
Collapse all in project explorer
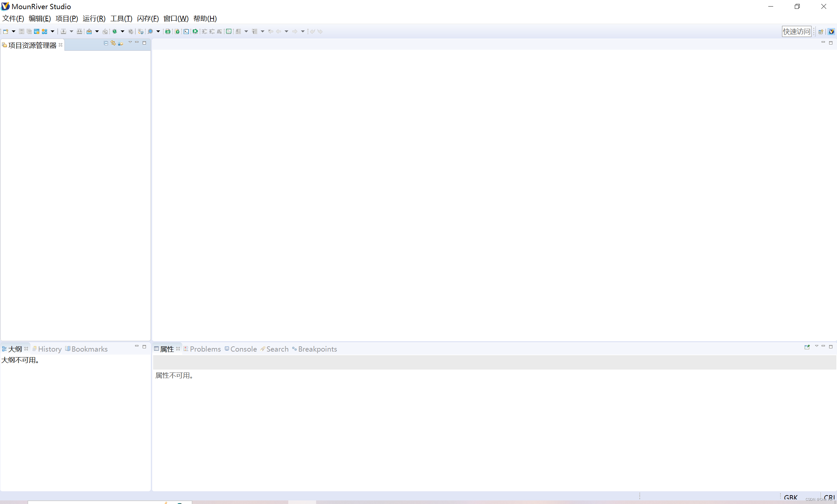pyautogui.click(x=106, y=43)
